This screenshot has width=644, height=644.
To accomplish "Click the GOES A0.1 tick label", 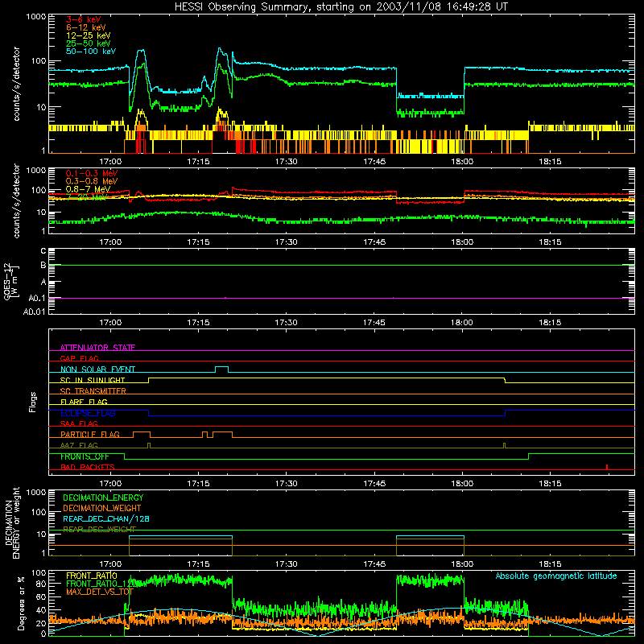I will click(x=36, y=298).
